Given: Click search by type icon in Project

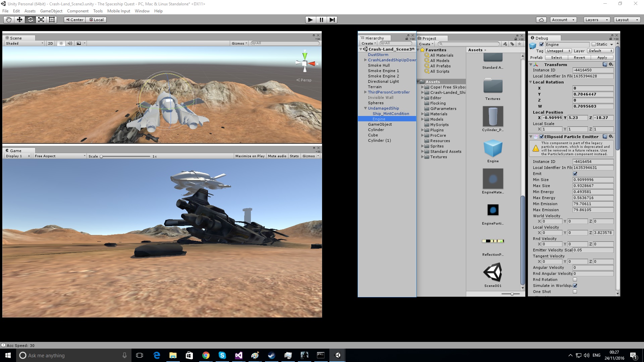Looking at the screenshot, I should coord(505,44).
